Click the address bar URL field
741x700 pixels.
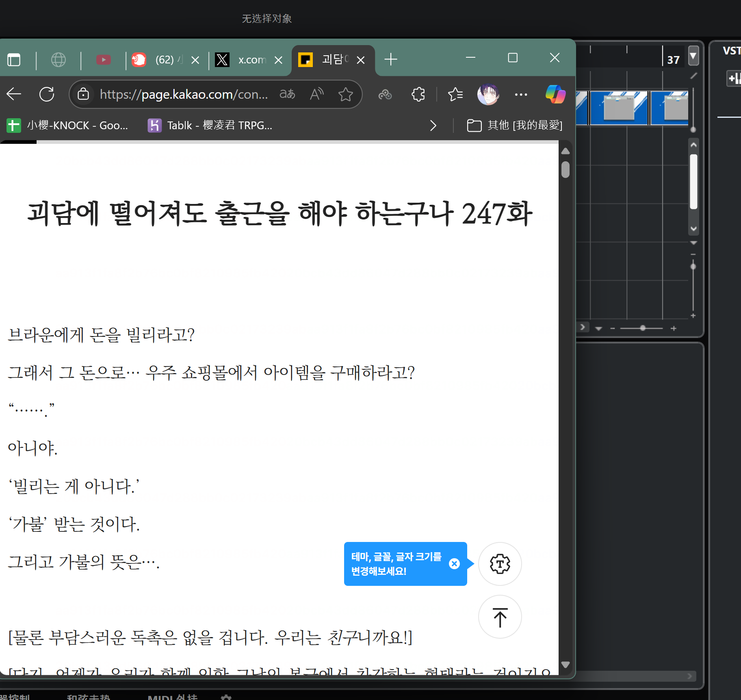(184, 95)
